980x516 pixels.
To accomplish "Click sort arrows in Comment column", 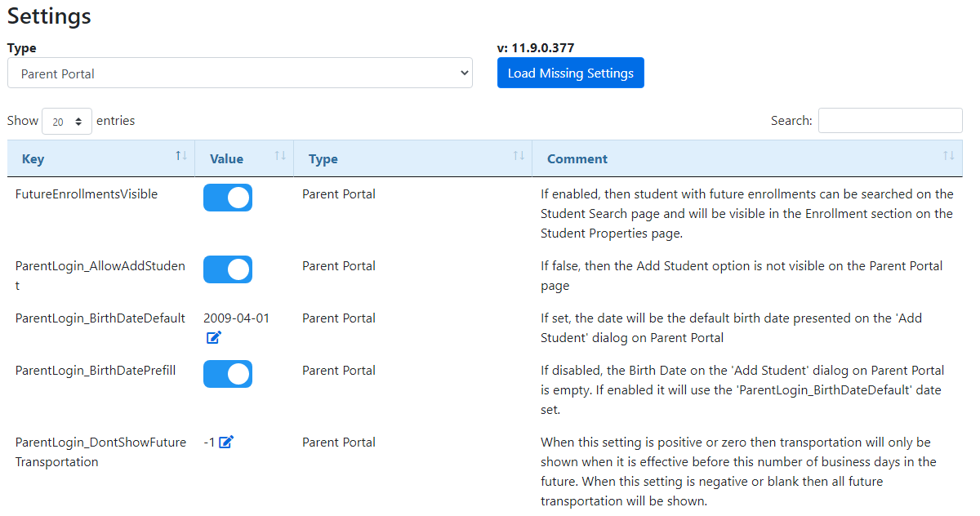I will (948, 156).
